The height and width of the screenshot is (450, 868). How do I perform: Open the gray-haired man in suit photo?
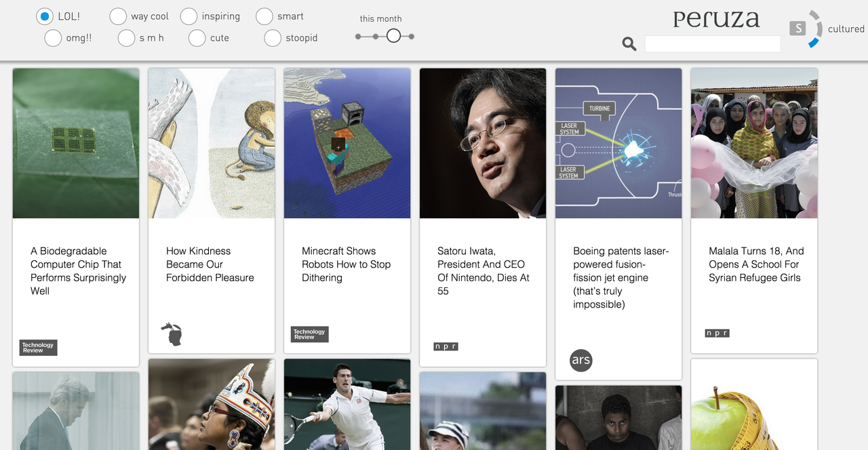76,411
